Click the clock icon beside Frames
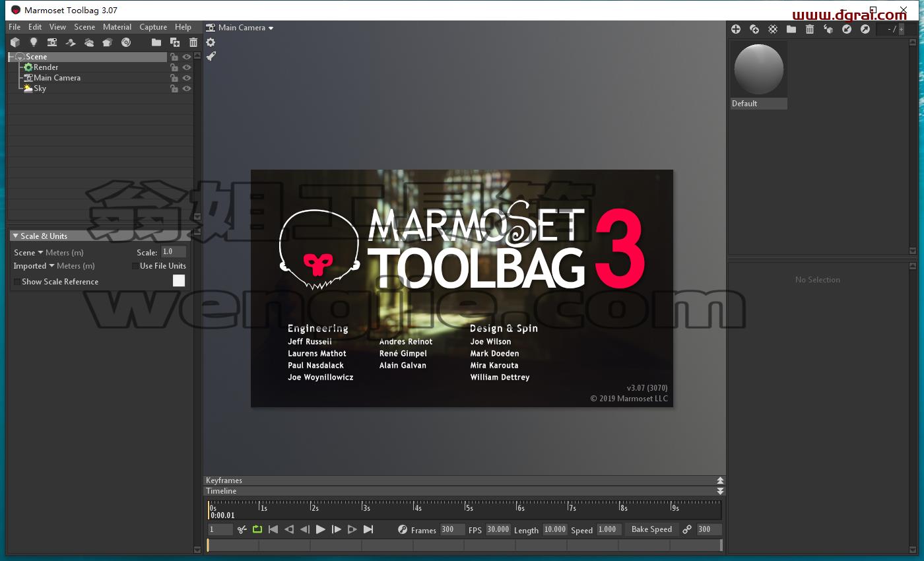This screenshot has height=561, width=924. [x=403, y=529]
